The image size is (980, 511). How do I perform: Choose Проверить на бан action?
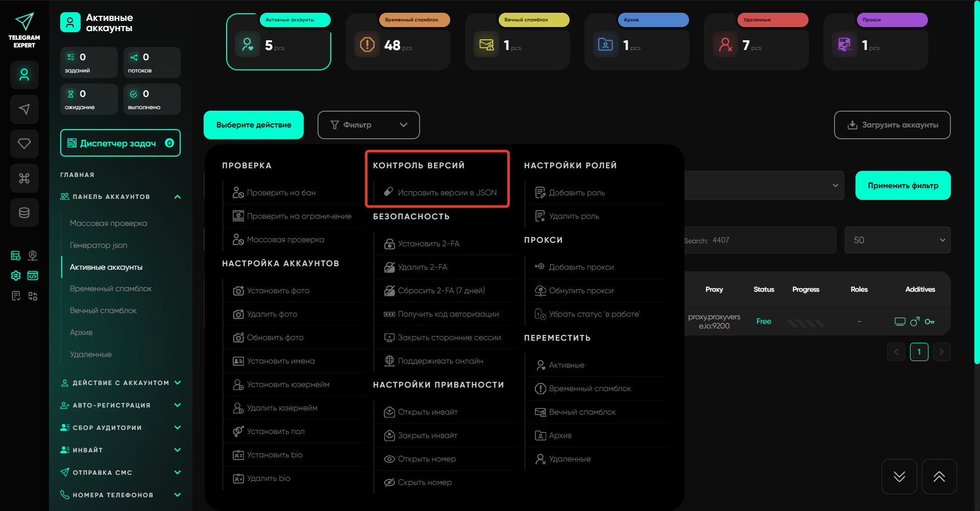281,193
